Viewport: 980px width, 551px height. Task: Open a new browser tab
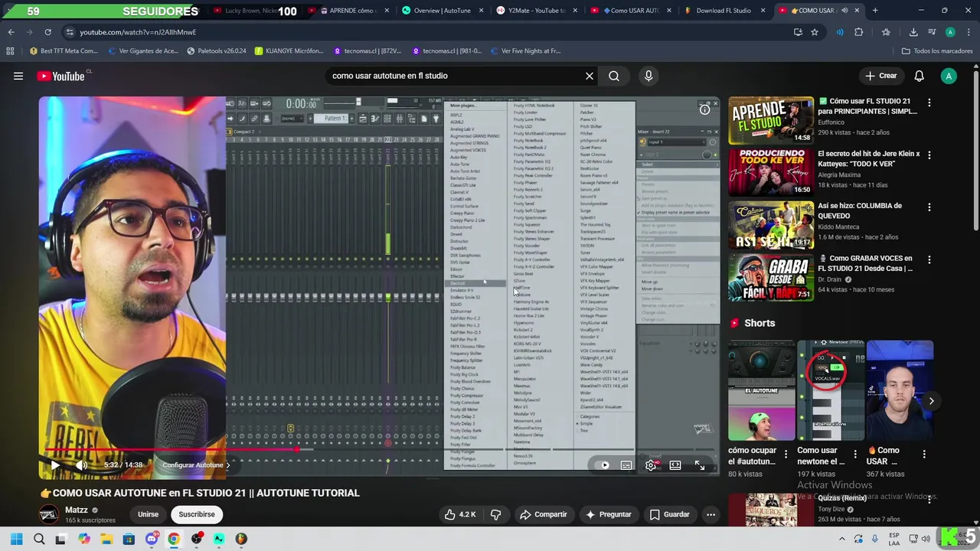pyautogui.click(x=875, y=11)
